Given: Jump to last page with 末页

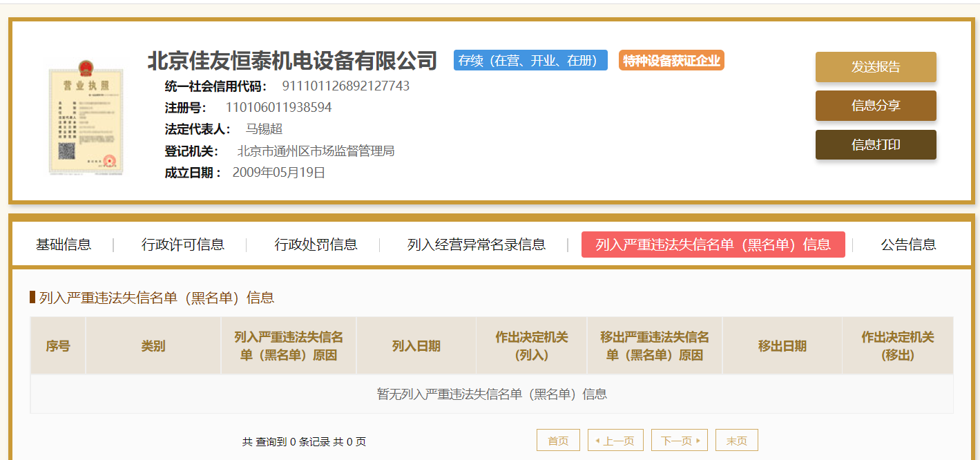Looking at the screenshot, I should 737,441.
